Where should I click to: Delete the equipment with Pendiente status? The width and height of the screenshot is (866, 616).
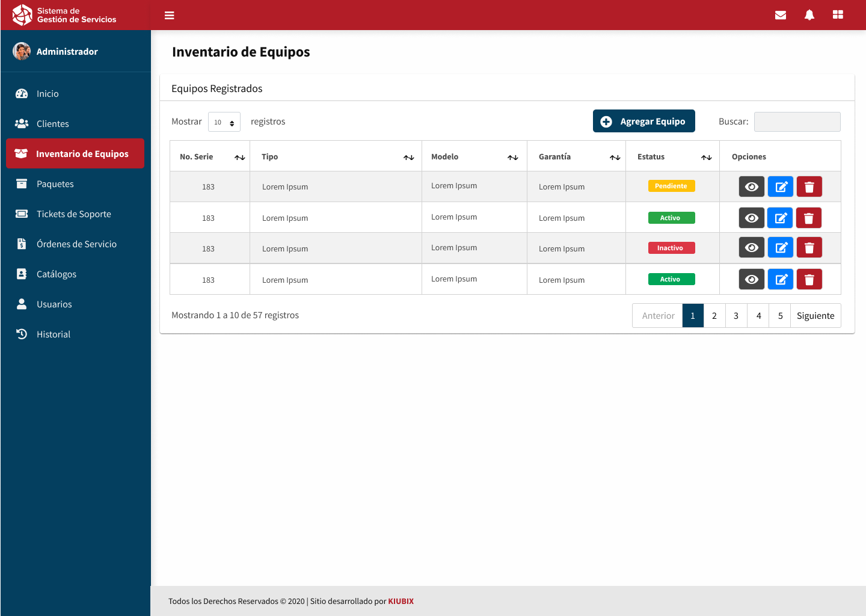click(809, 187)
